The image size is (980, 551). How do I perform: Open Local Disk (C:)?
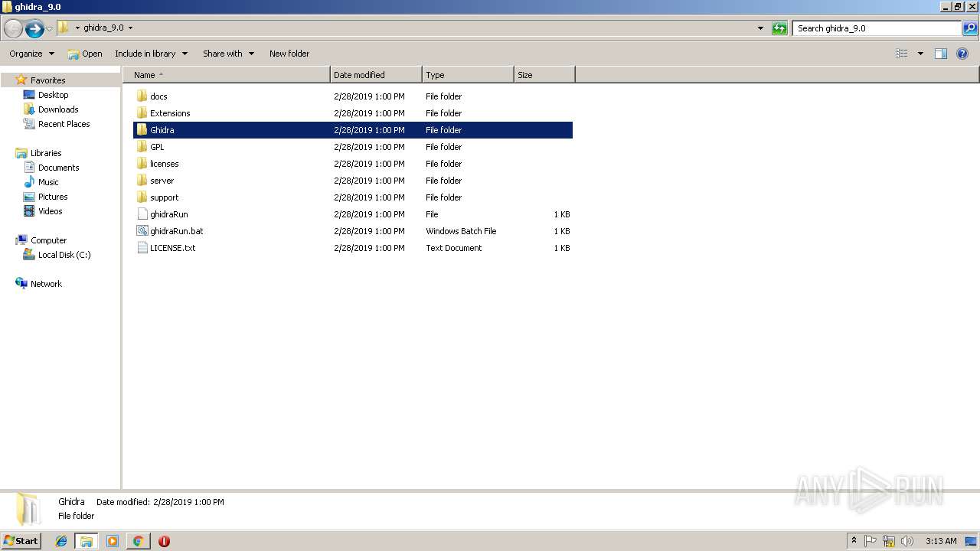pyautogui.click(x=64, y=255)
